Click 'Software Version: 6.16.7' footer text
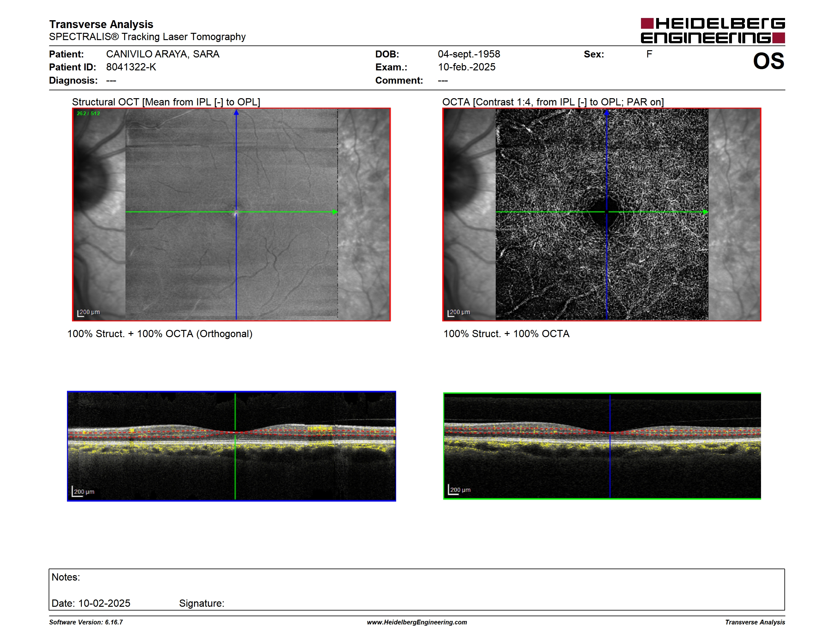The width and height of the screenshot is (834, 644). point(86,622)
